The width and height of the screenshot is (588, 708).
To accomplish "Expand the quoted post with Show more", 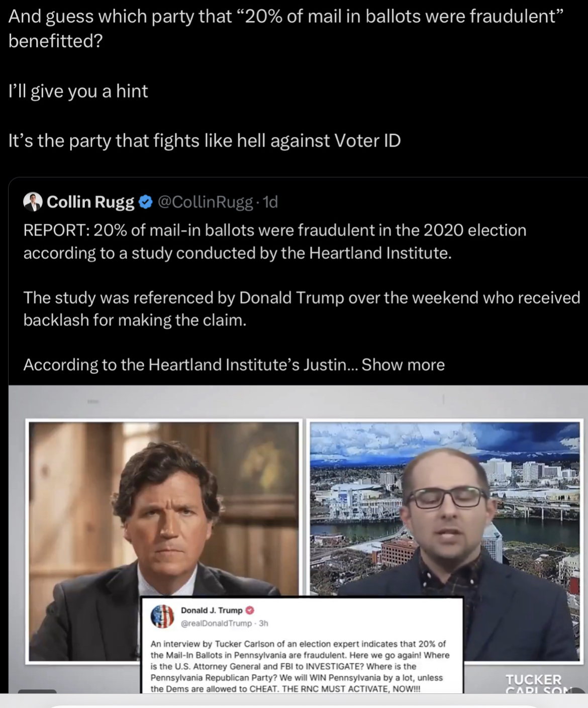I will point(403,365).
